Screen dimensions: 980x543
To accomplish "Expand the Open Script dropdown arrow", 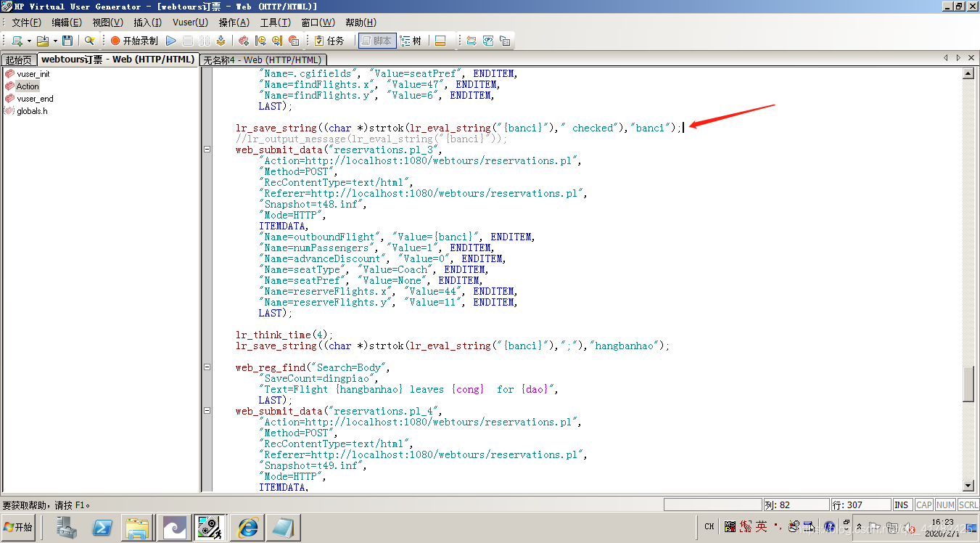I will (x=54, y=41).
